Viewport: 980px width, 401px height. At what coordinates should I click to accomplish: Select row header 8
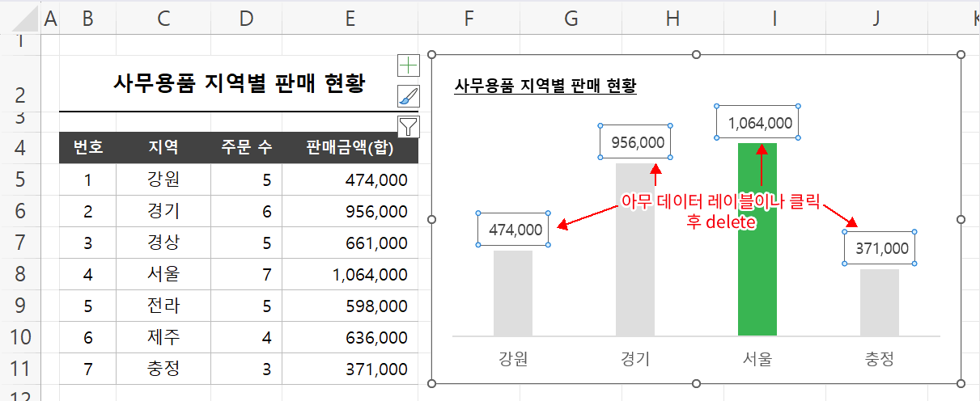click(x=20, y=274)
